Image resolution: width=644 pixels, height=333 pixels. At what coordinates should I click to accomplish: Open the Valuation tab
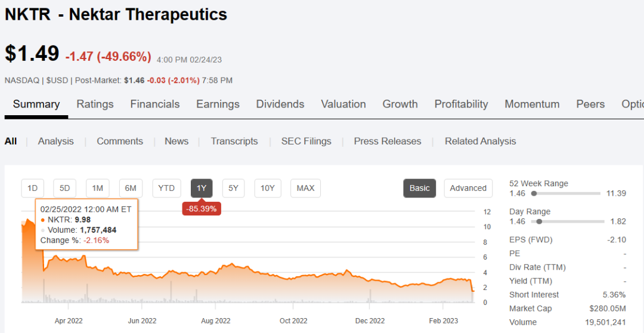343,104
